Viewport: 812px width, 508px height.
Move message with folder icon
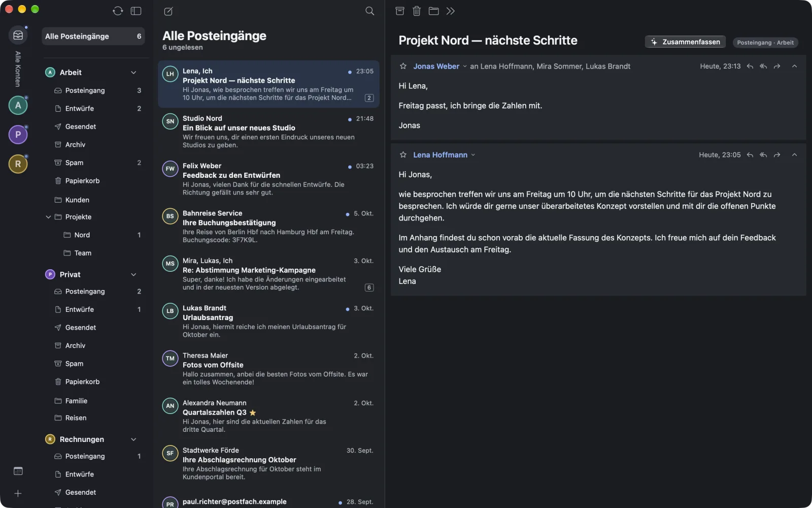(433, 11)
